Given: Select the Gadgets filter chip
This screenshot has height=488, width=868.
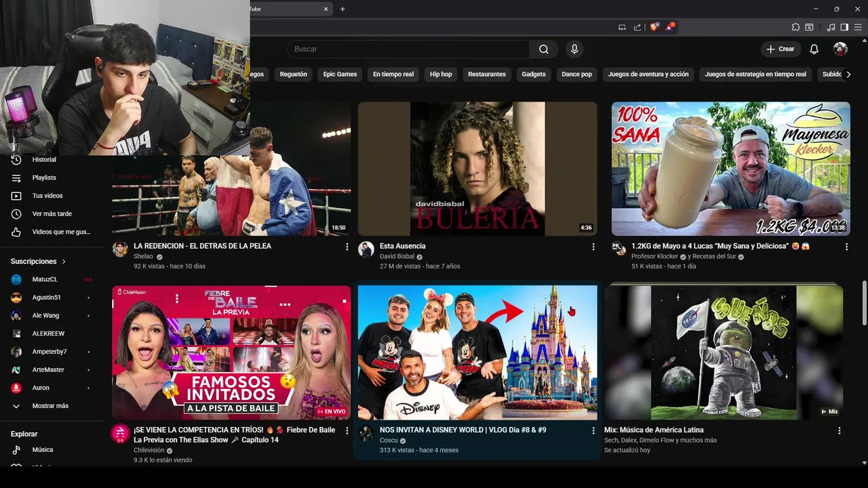Looking at the screenshot, I should [x=534, y=75].
